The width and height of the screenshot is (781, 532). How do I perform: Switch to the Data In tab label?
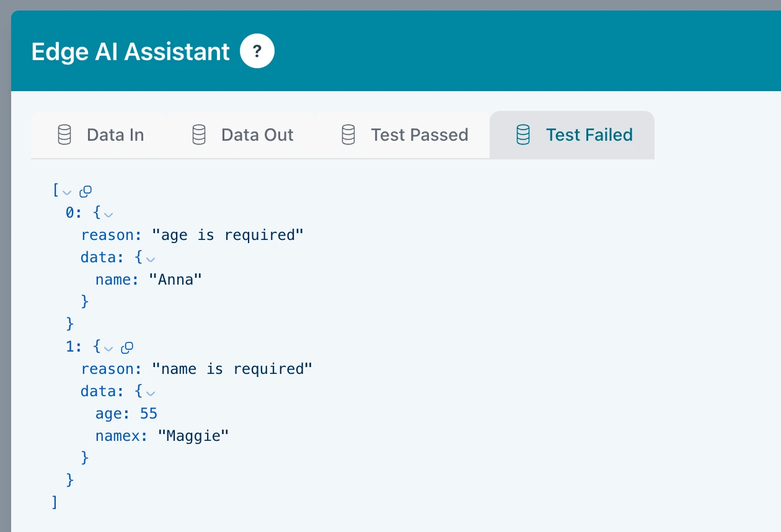click(115, 135)
